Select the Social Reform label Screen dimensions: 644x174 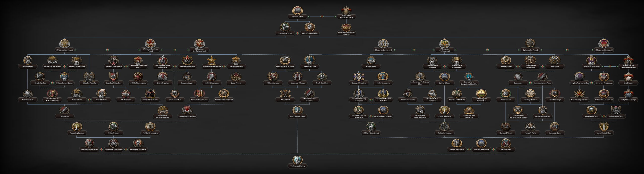pos(101,100)
